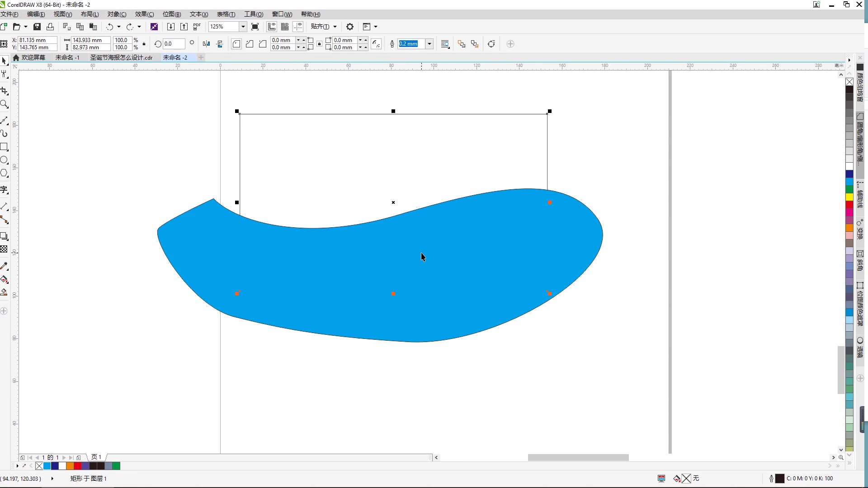The image size is (868, 488).
Task: Select the Rectangle tool
Action: pyautogui.click(x=4, y=147)
